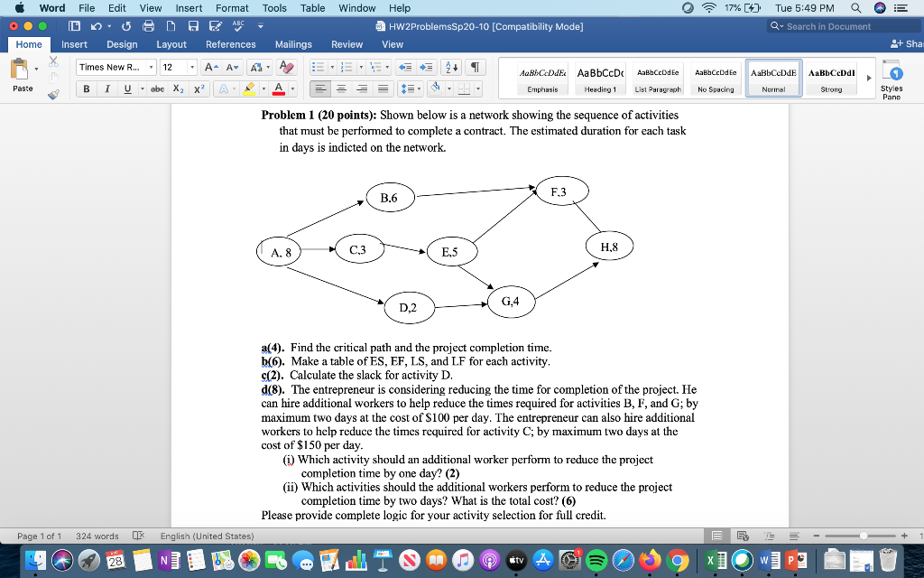Toggle Bold formatting
Image resolution: width=924 pixels, height=578 pixels.
click(87, 89)
